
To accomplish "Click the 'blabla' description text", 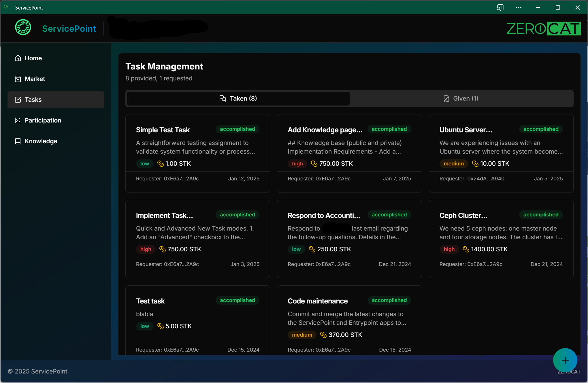I will click(144, 314).
